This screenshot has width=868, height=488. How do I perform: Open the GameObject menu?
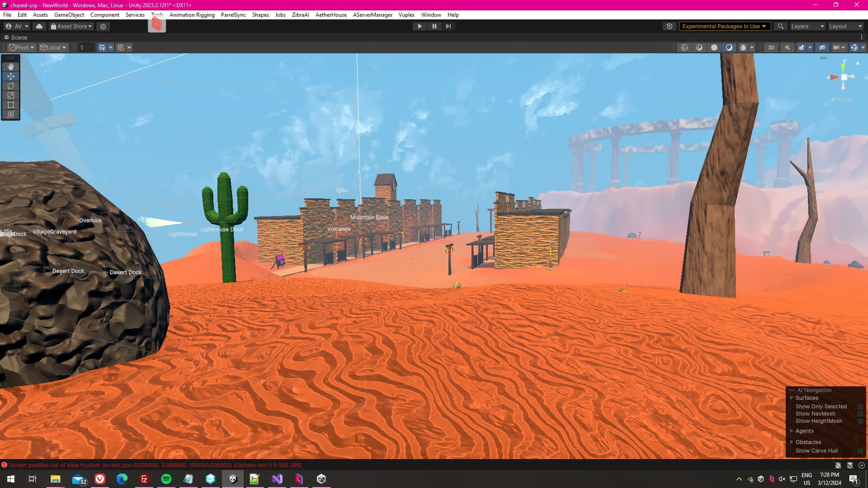pos(69,15)
